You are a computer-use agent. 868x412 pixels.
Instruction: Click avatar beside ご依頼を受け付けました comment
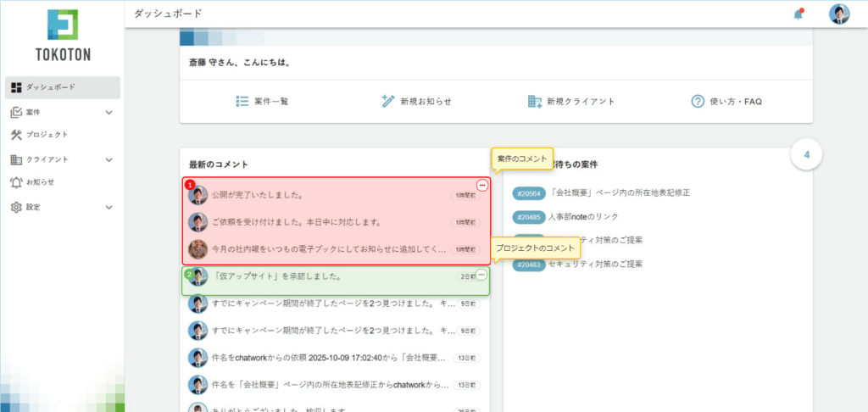[198, 222]
